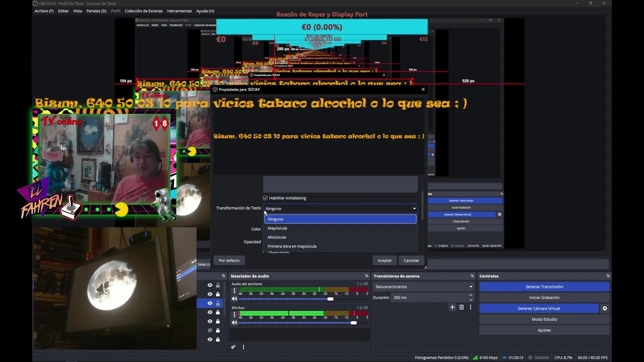This screenshot has width=644, height=362.
Task: Add a scene transition with plus icon
Action: point(452,307)
